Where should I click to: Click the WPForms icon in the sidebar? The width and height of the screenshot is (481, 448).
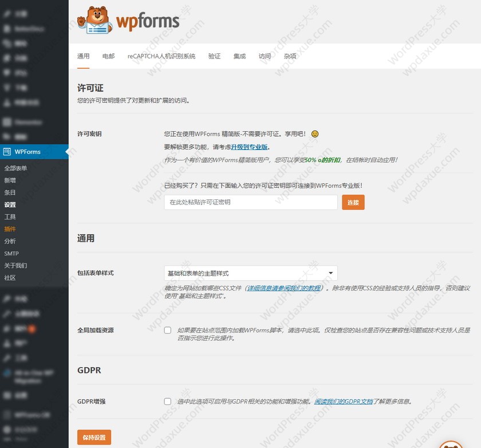7,152
